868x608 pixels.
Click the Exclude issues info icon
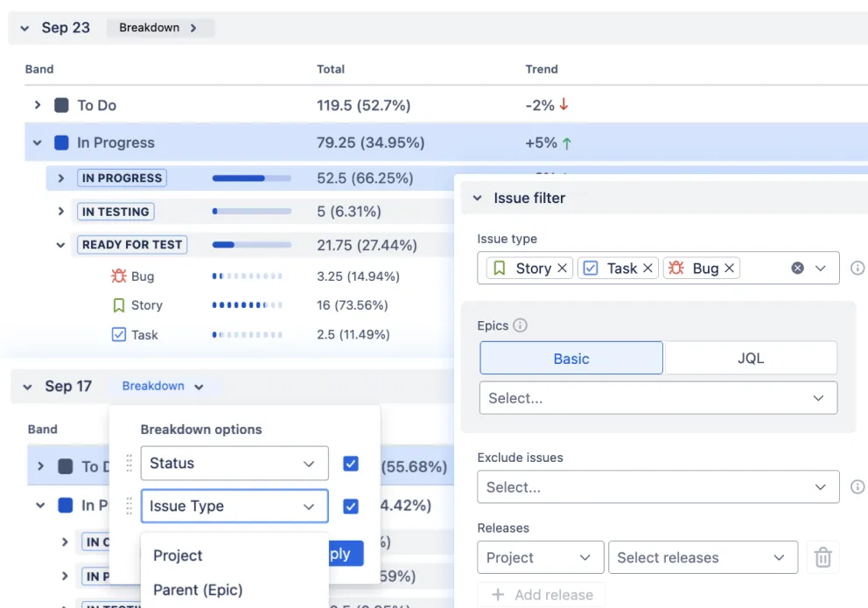[x=857, y=487]
